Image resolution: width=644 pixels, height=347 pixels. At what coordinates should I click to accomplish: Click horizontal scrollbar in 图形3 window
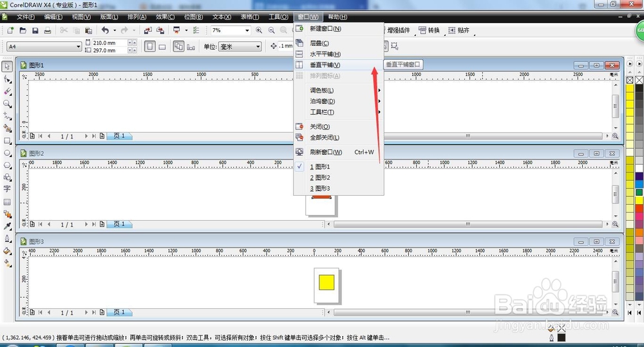(x=468, y=312)
